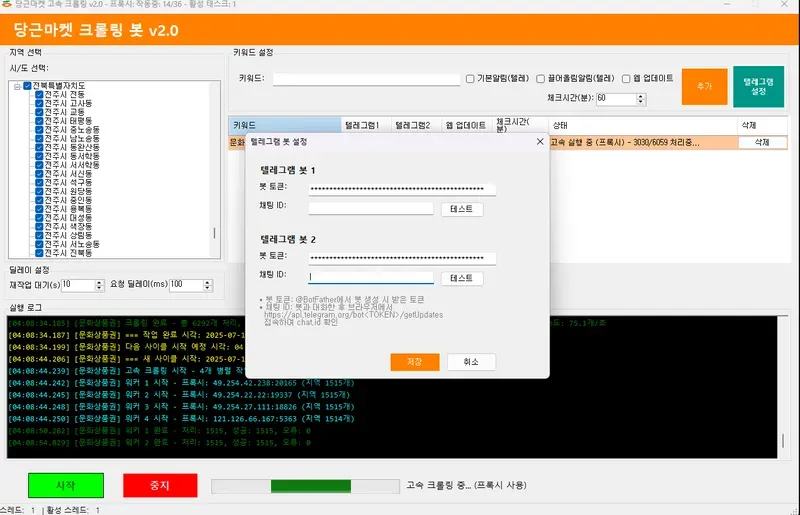800x515 pixels.
Task: Toggle the 전주시 태평동 checkbox
Action: point(39,121)
